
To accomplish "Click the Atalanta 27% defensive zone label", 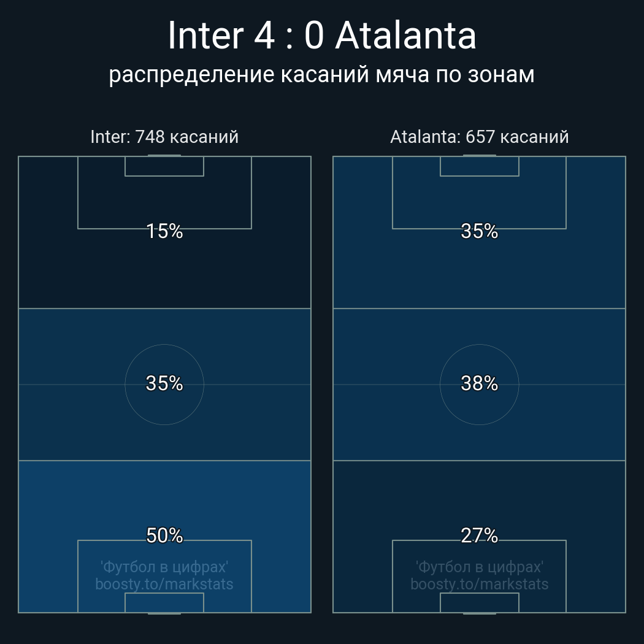I will point(479,535).
